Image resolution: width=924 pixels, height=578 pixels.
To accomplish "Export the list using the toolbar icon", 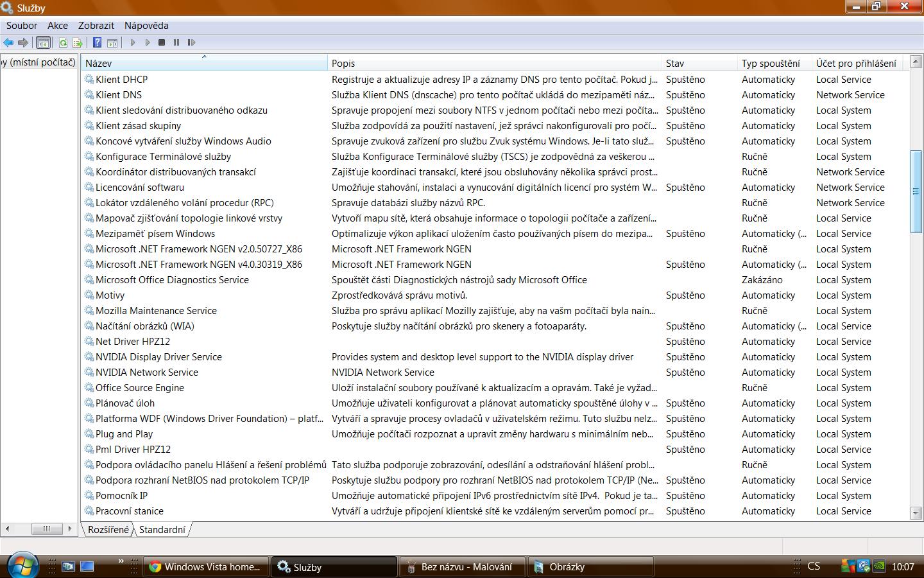I will (78, 42).
